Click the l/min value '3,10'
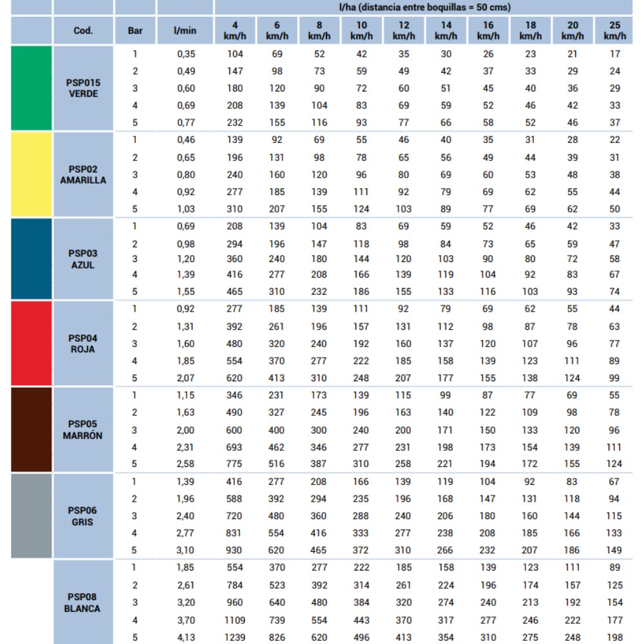644x644 pixels. click(185, 550)
